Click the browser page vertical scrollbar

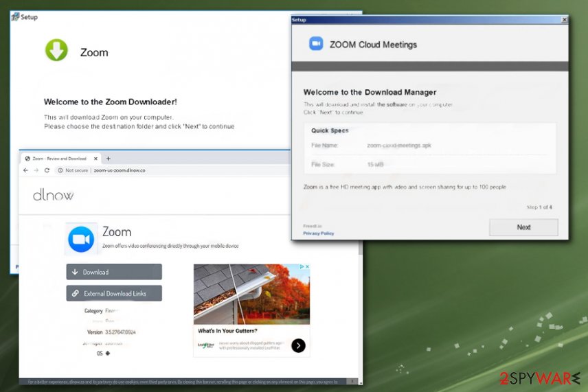click(x=361, y=313)
